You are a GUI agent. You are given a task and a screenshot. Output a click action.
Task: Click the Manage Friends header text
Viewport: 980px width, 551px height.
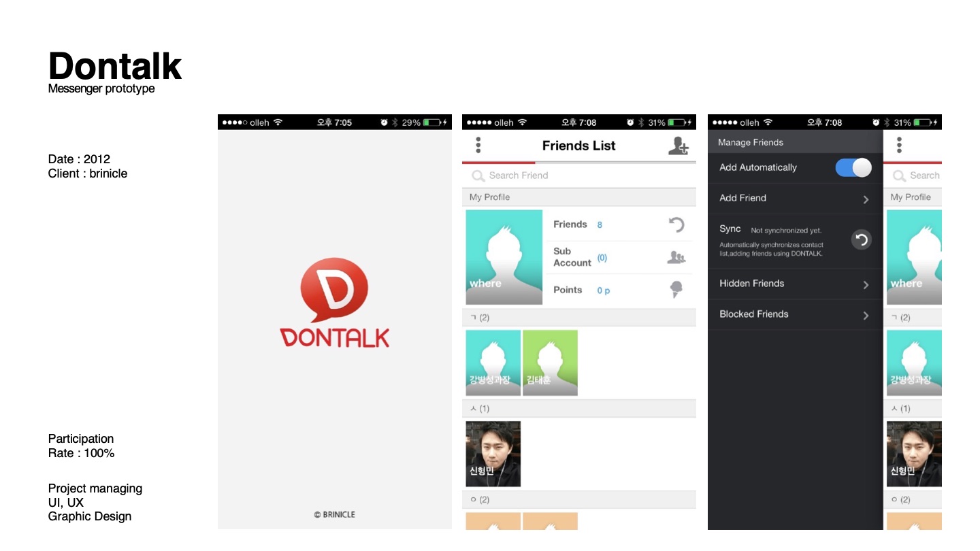tap(751, 142)
